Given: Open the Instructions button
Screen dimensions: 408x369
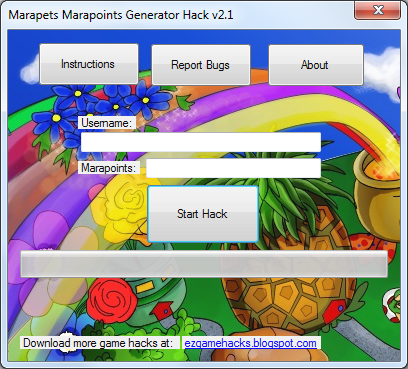Looking at the screenshot, I should point(89,64).
